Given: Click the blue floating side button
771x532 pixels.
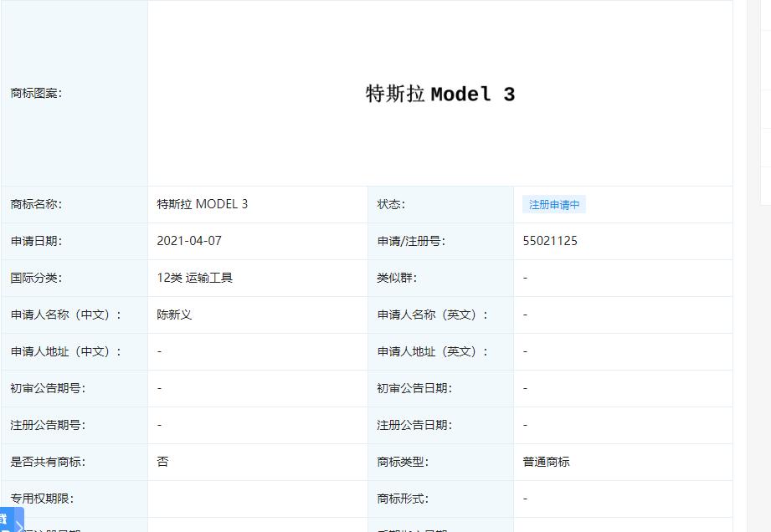Looking at the screenshot, I should (6, 520).
